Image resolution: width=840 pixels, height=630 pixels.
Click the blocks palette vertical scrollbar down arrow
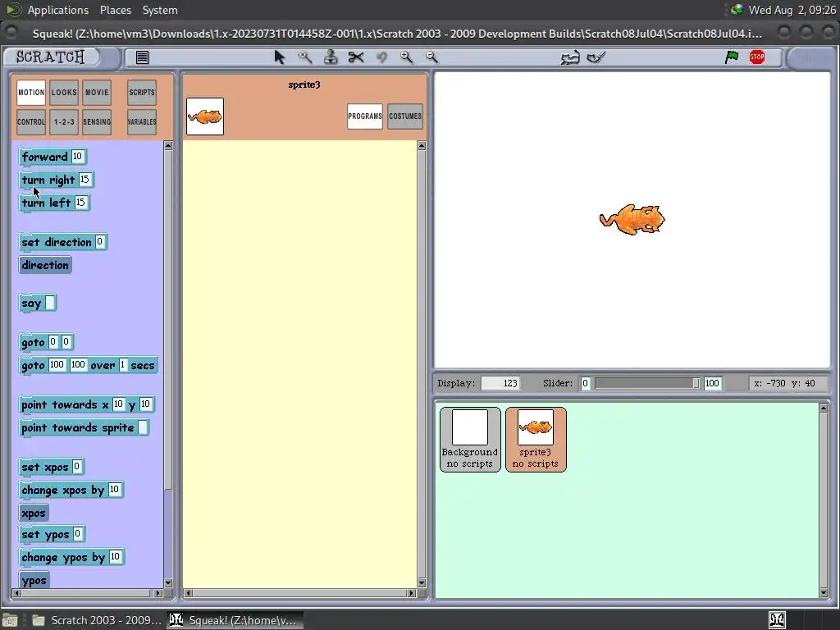[x=168, y=583]
